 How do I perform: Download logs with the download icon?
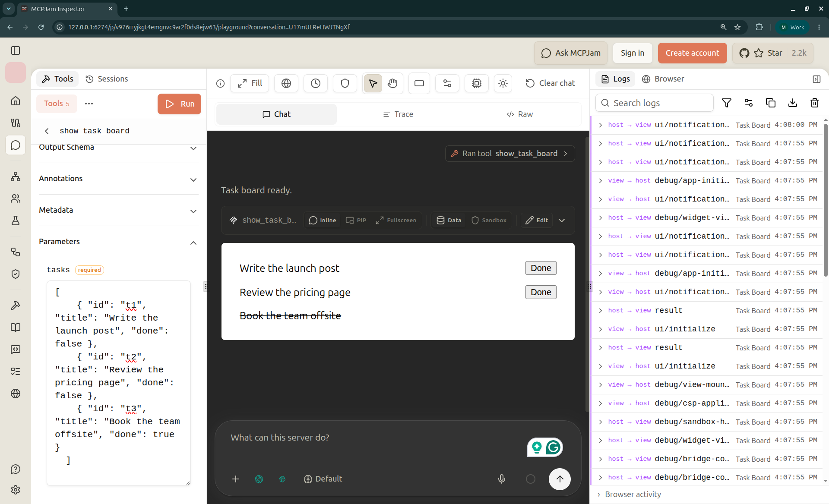click(x=793, y=103)
